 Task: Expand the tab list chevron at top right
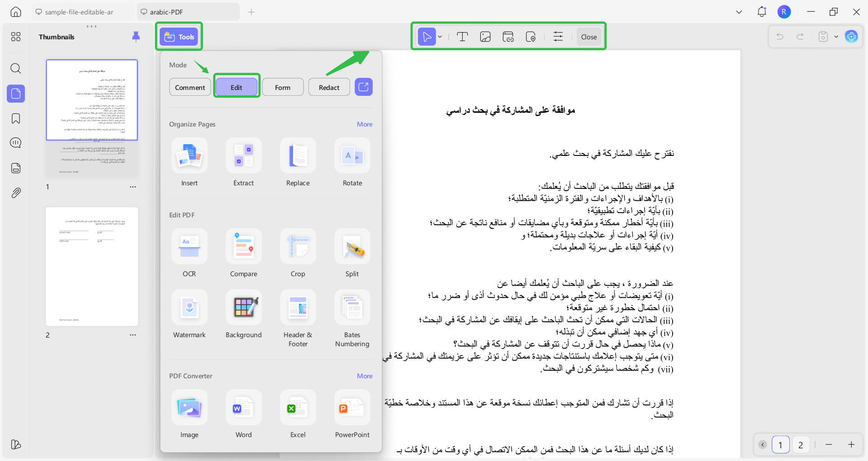point(739,12)
